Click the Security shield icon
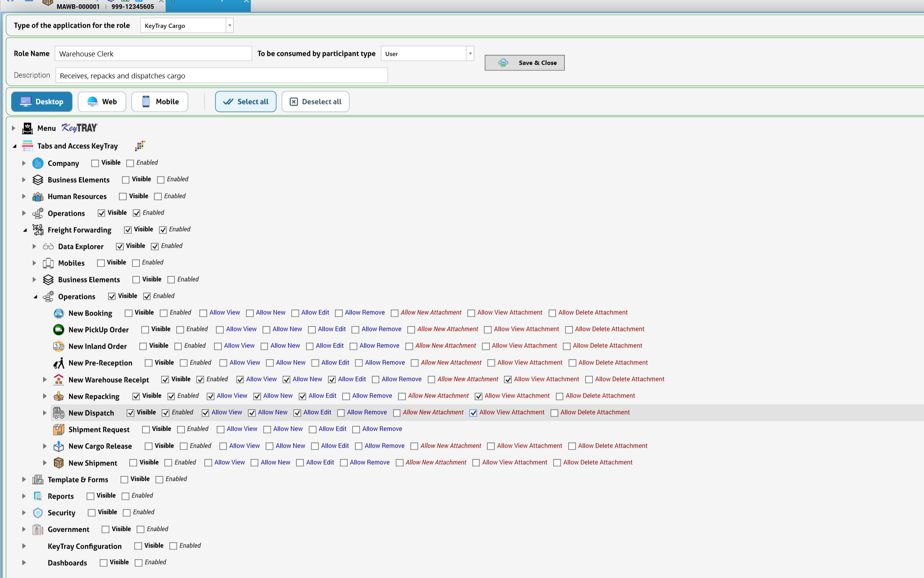The height and width of the screenshot is (578, 924). click(38, 512)
